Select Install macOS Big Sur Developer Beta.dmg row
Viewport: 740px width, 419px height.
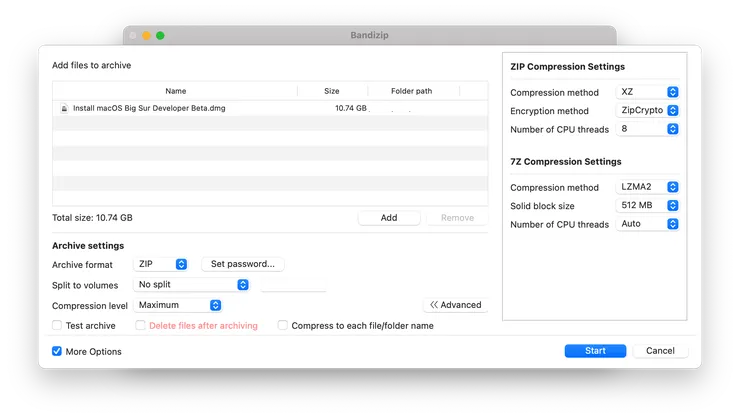(x=270, y=109)
